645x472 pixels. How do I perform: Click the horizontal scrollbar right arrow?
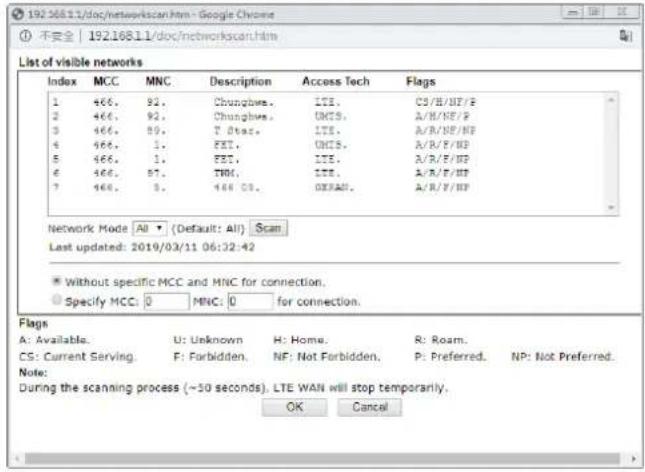[x=633, y=458]
